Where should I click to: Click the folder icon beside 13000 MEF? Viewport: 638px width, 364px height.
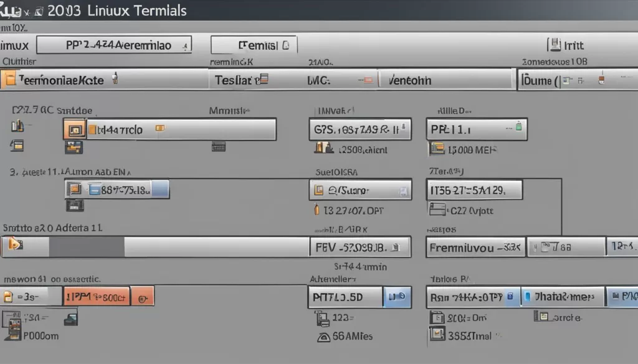[x=437, y=149]
